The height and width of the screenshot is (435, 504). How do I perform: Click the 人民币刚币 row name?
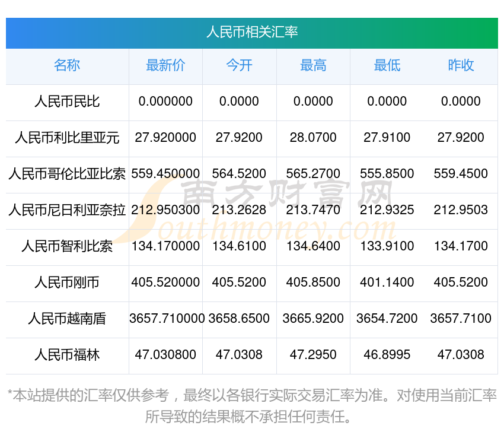pyautogui.click(x=67, y=282)
